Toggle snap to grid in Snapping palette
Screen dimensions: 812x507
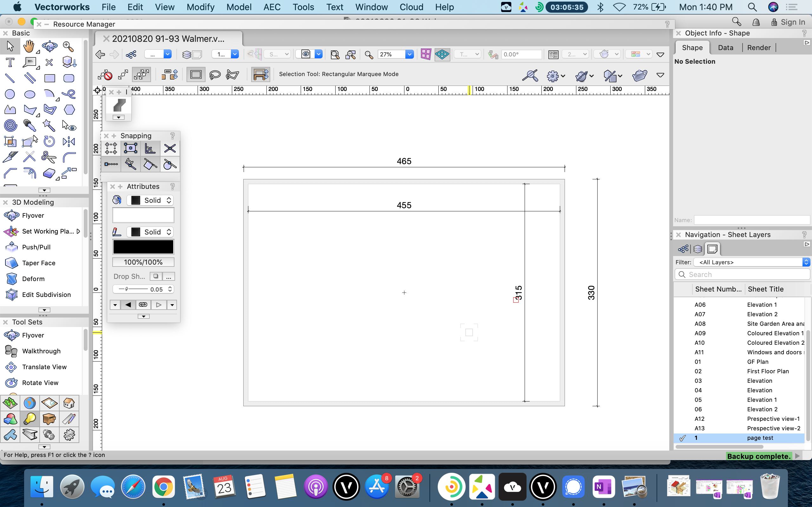coord(111,148)
